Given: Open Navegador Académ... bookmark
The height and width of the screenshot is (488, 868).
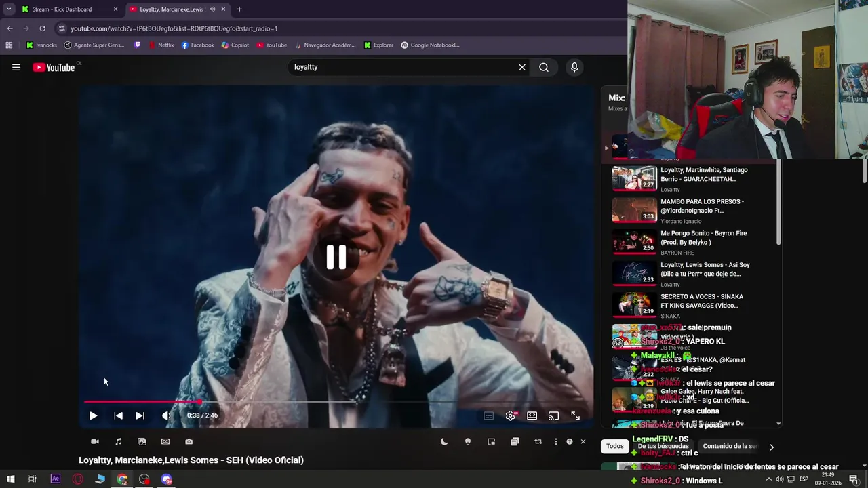Looking at the screenshot, I should click(325, 45).
